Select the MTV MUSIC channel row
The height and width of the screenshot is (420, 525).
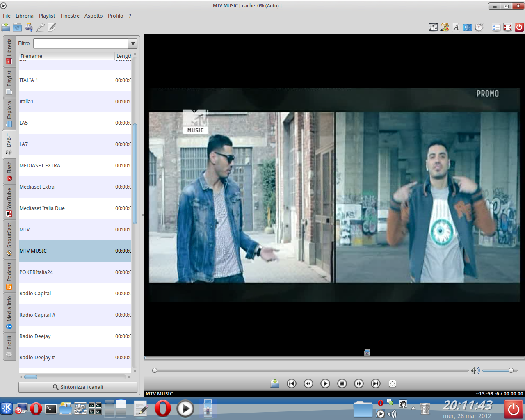tap(75, 251)
